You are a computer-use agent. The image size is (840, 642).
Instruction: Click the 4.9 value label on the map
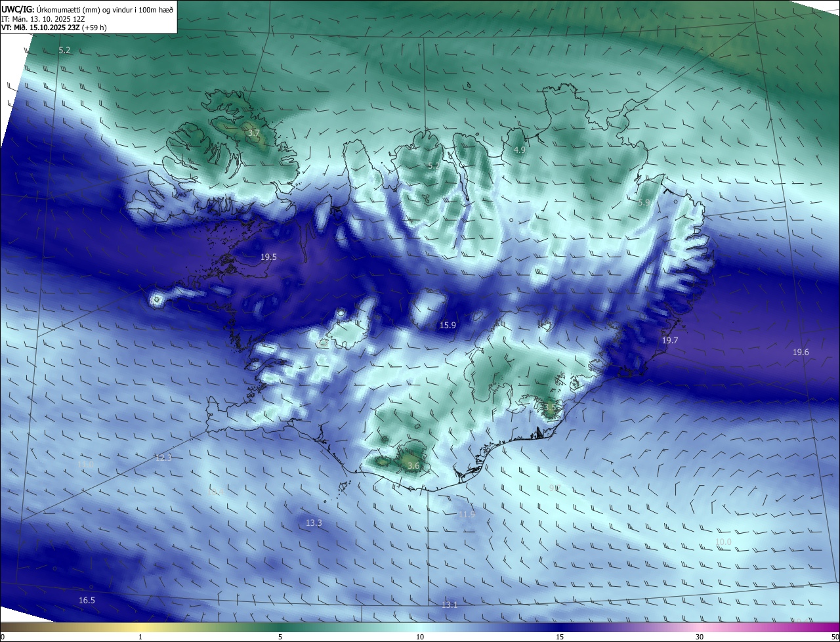pyautogui.click(x=519, y=150)
